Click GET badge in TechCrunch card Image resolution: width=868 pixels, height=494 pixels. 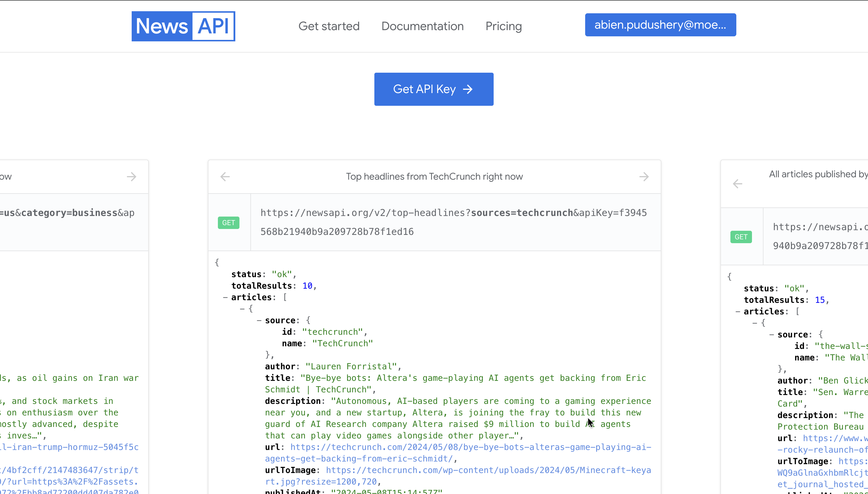pyautogui.click(x=229, y=223)
